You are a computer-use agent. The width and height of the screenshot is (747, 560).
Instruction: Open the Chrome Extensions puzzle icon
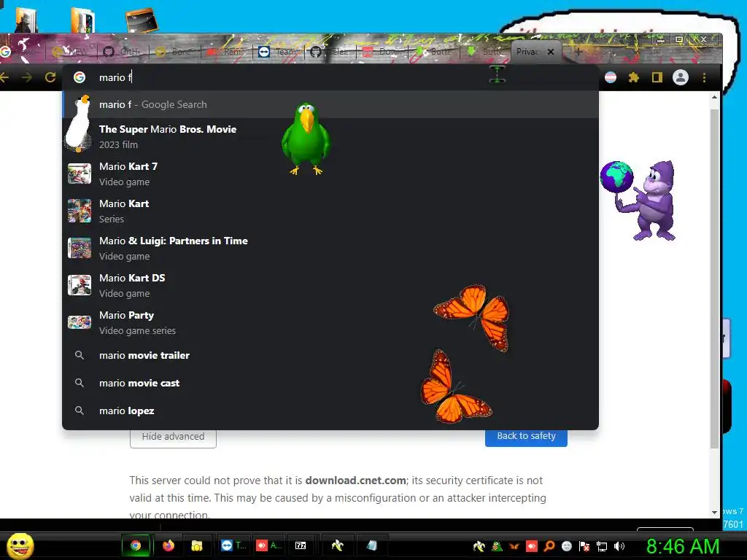tap(634, 77)
